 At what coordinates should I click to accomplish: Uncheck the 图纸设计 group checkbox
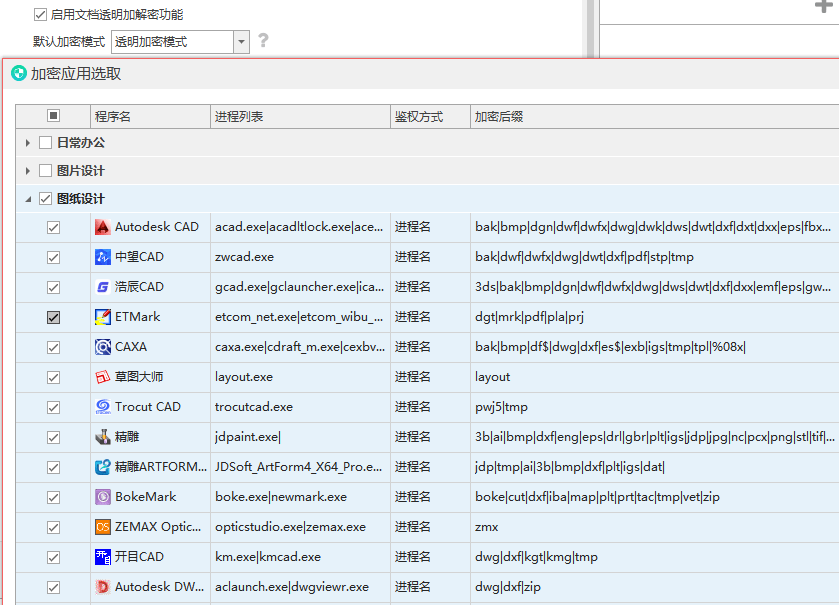(45, 199)
